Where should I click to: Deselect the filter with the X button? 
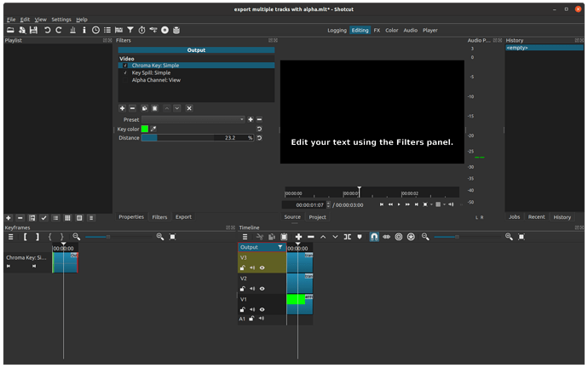[x=189, y=108]
